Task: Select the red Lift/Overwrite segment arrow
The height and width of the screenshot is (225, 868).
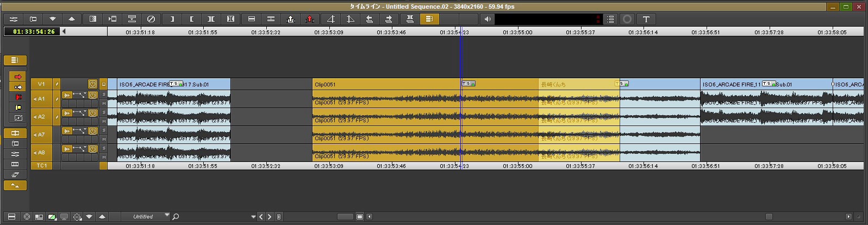Action: (x=18, y=77)
